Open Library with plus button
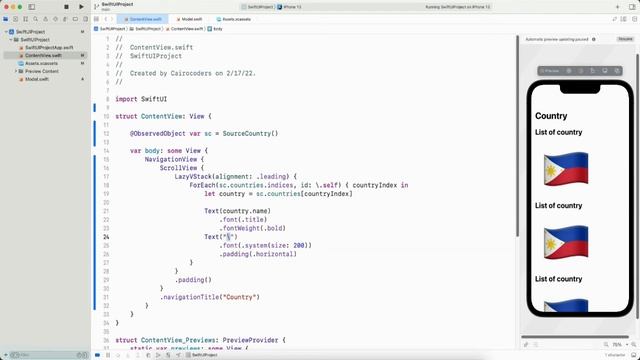 point(617,7)
